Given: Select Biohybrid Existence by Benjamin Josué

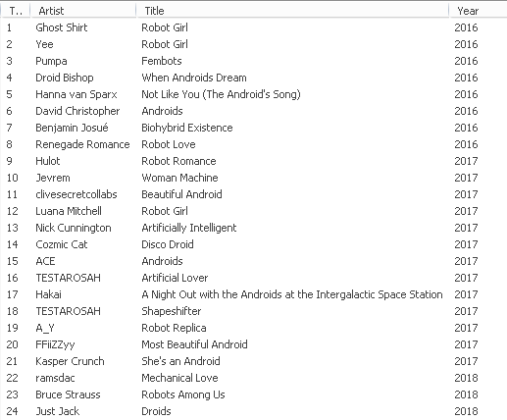Looking at the screenshot, I should [253, 128].
